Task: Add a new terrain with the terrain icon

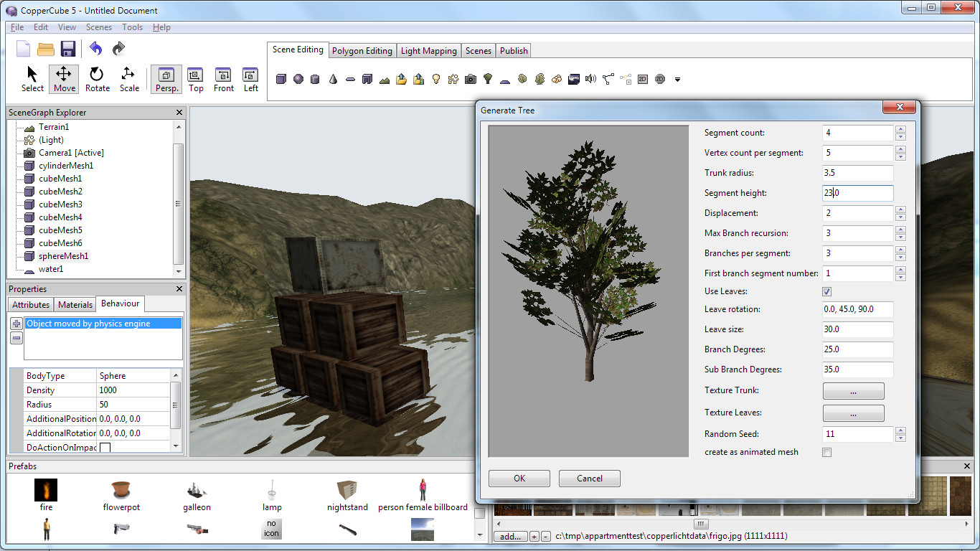Action: (x=384, y=79)
